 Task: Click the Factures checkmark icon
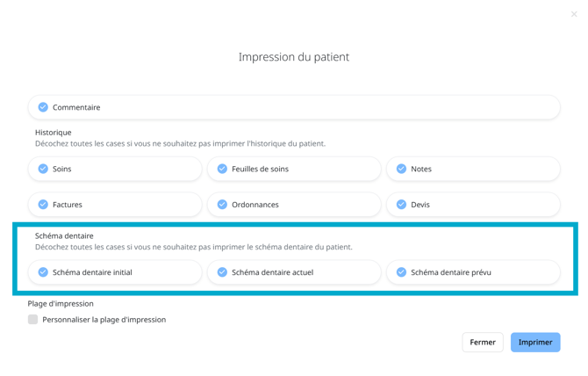point(43,205)
